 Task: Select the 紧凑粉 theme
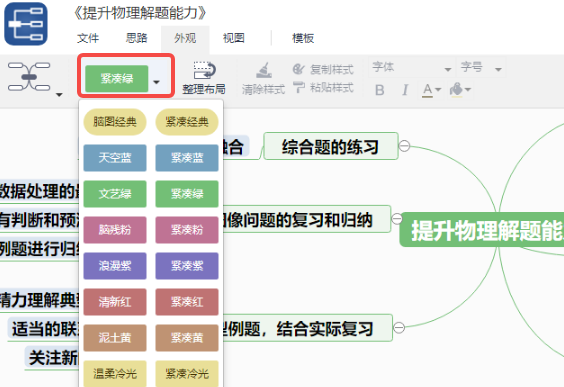pos(187,230)
